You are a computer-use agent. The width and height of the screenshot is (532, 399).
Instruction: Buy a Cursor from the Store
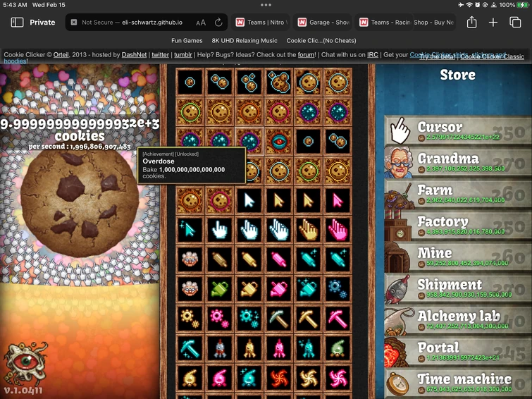[458, 130]
